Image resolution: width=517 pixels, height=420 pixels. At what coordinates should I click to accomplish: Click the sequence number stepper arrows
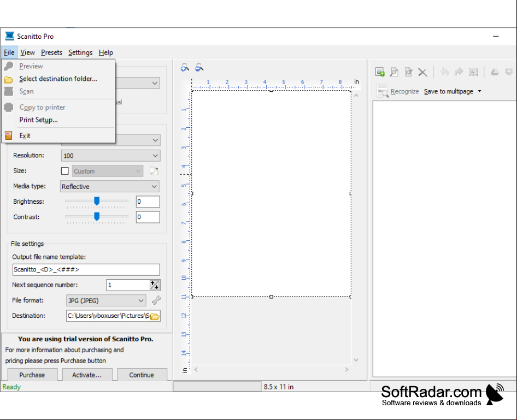click(155, 285)
